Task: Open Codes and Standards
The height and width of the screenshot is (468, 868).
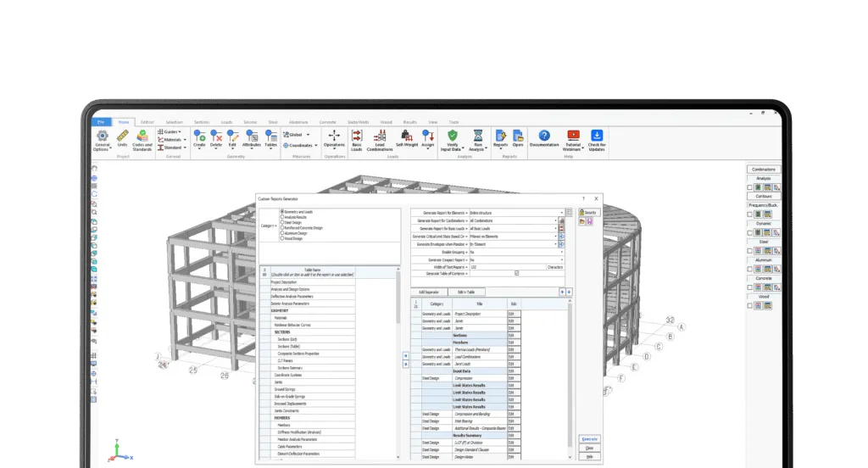Action: click(142, 140)
